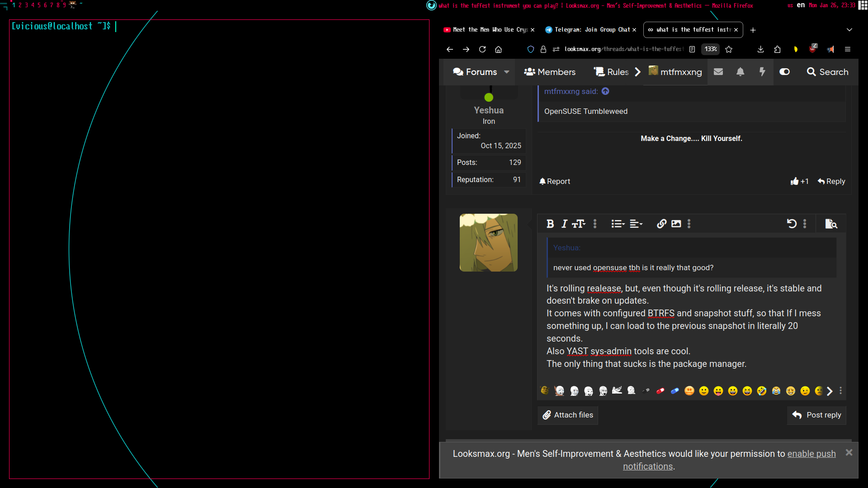Click the undo icon in the editor

(791, 224)
